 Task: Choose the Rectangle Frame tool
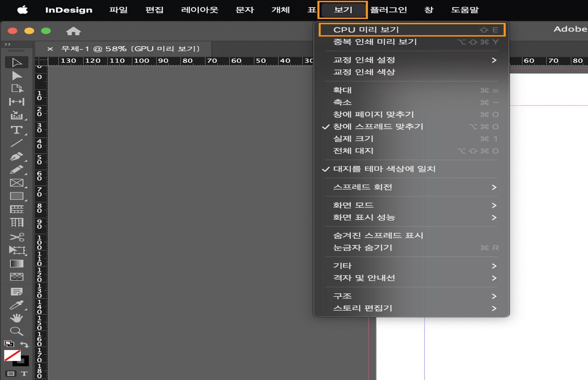tap(17, 183)
